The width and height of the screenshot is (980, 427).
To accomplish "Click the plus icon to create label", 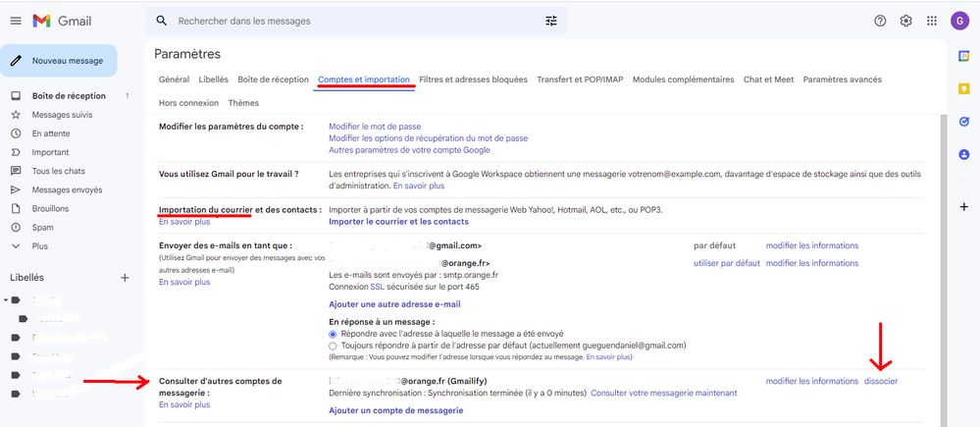I will pos(125,278).
